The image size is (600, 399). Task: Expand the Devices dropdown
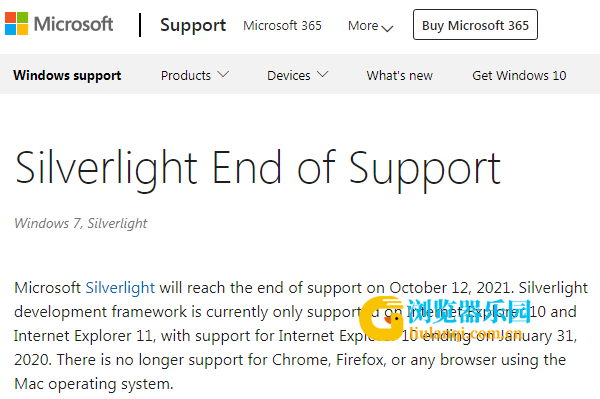click(x=298, y=75)
